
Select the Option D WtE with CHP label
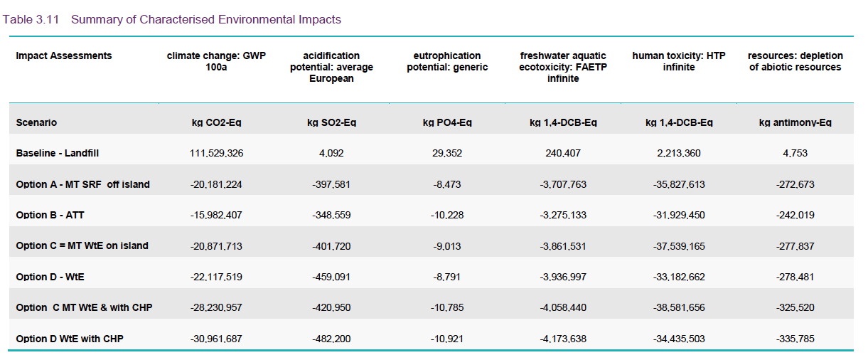click(x=70, y=339)
